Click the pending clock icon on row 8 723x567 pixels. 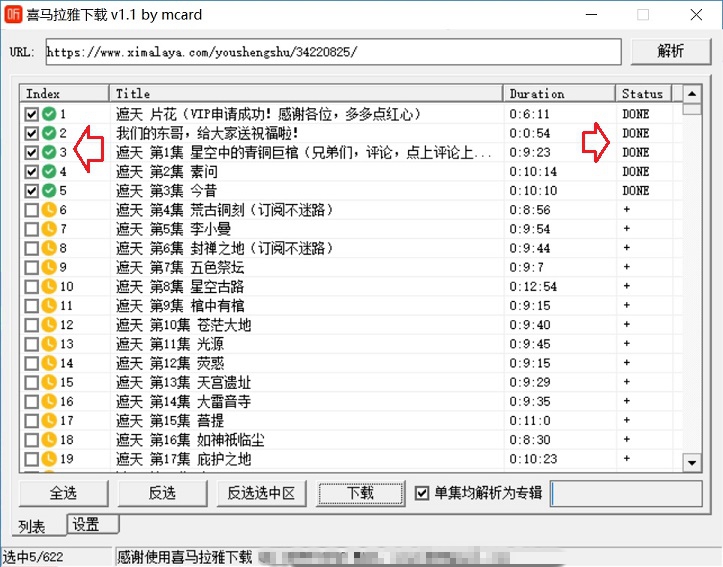pos(49,248)
